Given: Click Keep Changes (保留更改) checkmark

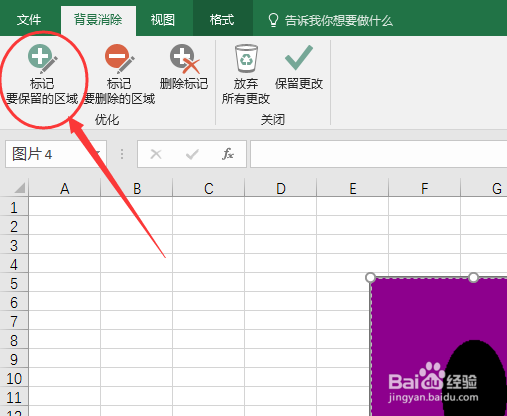Looking at the screenshot, I should coord(299,57).
